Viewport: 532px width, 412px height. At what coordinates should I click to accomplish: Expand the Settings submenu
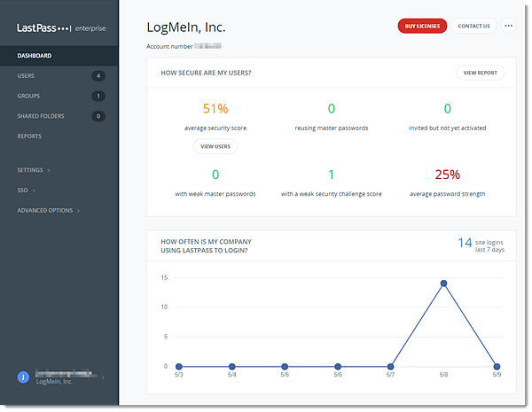click(34, 170)
